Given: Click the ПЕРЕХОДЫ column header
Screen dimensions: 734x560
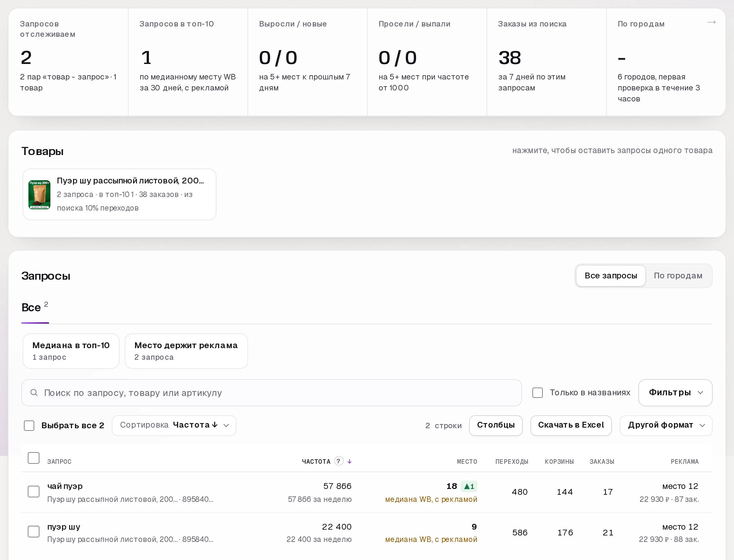Looking at the screenshot, I should [511, 462].
